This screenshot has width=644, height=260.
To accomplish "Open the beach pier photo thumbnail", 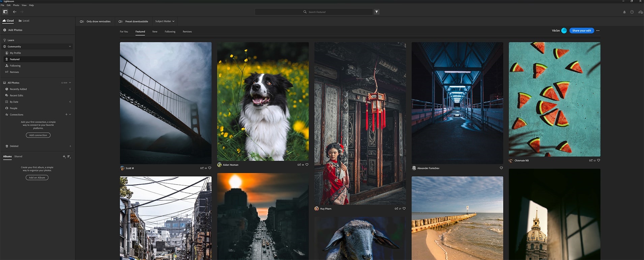I will (x=457, y=218).
